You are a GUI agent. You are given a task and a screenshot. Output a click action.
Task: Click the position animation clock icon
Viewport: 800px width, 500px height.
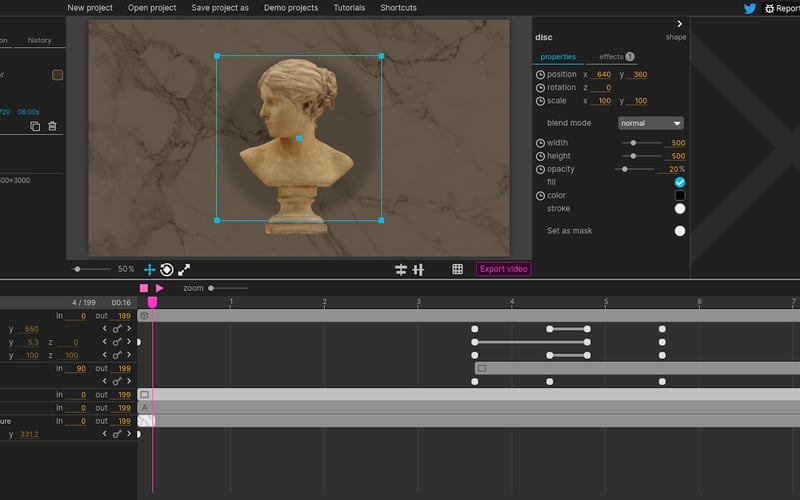(x=541, y=75)
